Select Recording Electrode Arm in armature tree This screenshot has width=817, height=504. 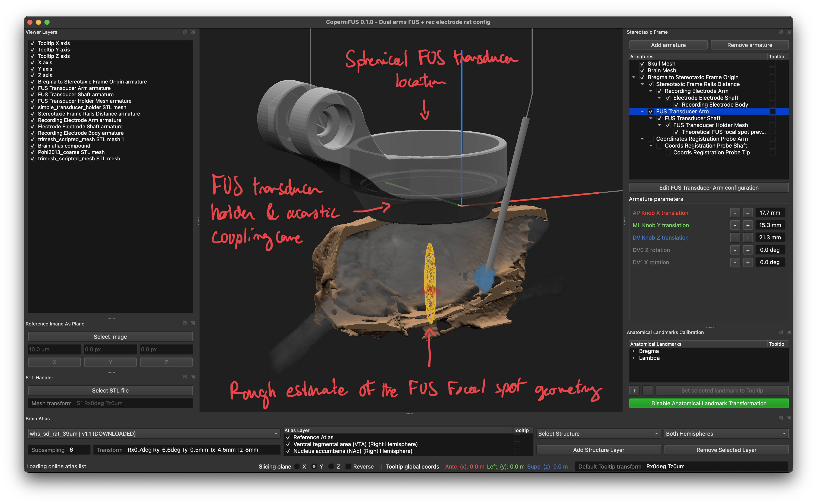pyautogui.click(x=696, y=91)
